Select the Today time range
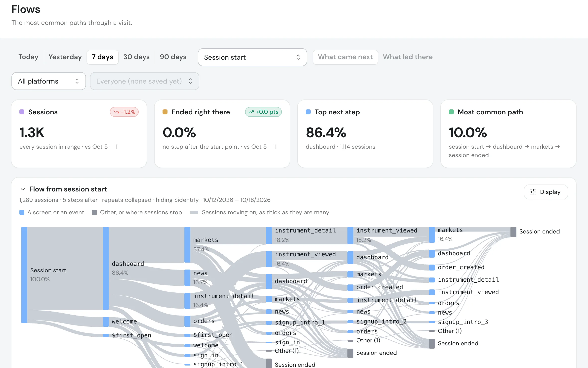The height and width of the screenshot is (368, 588). point(28,57)
